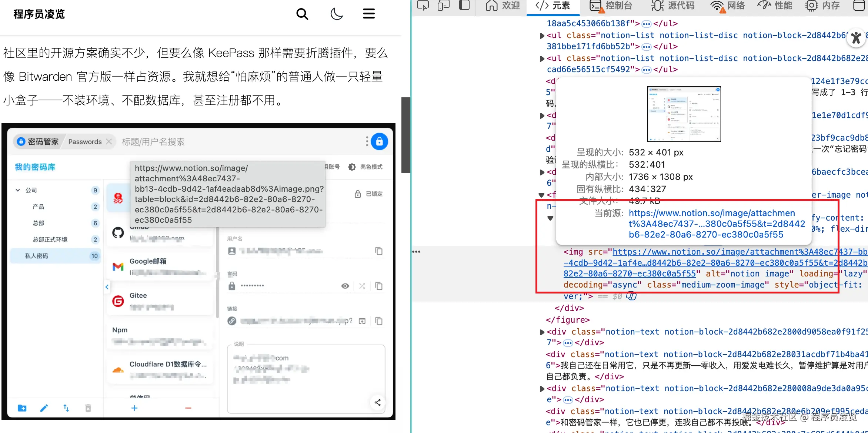This screenshot has height=433, width=868.
Task: Click the dock side panel icon
Action: (x=464, y=6)
